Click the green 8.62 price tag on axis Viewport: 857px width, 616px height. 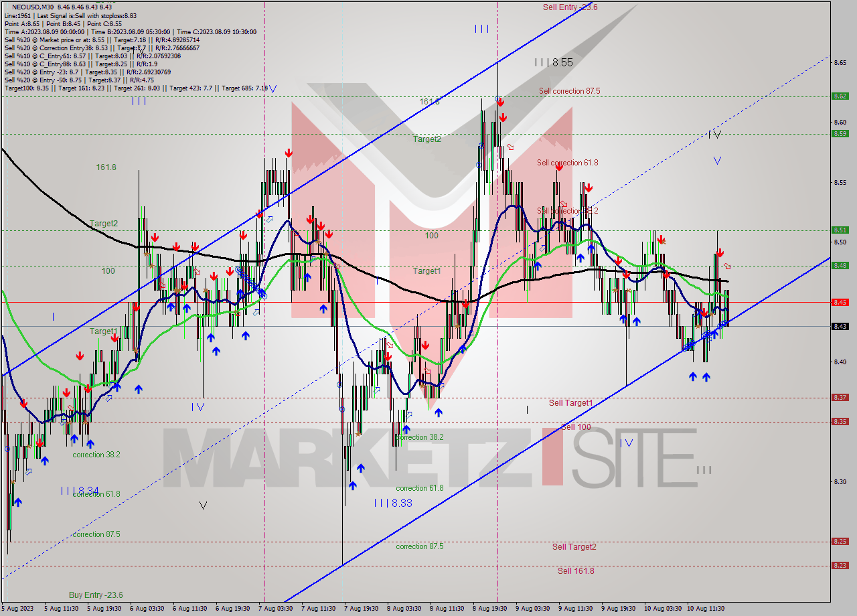pos(840,96)
